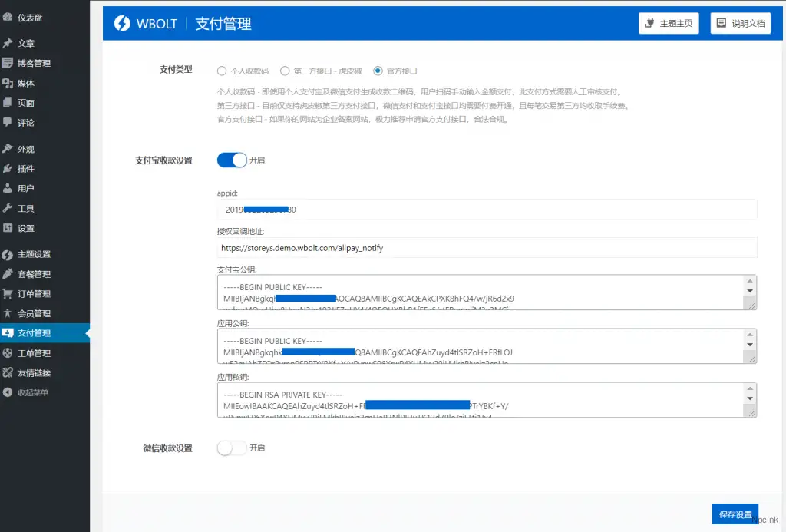Click the 保存设置 save button
Viewport: 786px width, 532px height.
[x=734, y=514]
